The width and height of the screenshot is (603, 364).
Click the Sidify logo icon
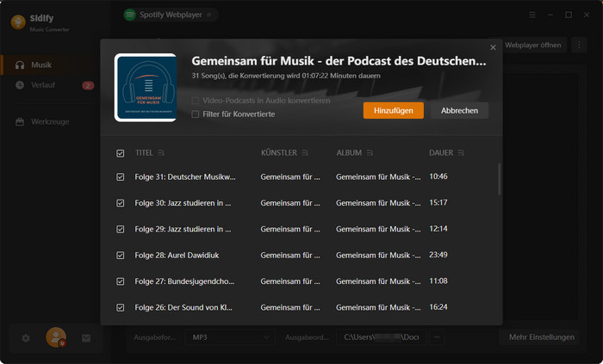[18, 22]
